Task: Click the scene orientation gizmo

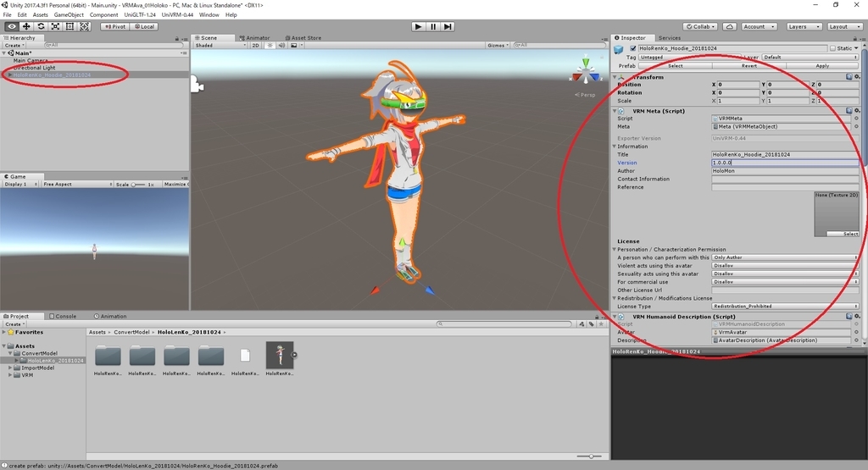Action: (x=585, y=71)
